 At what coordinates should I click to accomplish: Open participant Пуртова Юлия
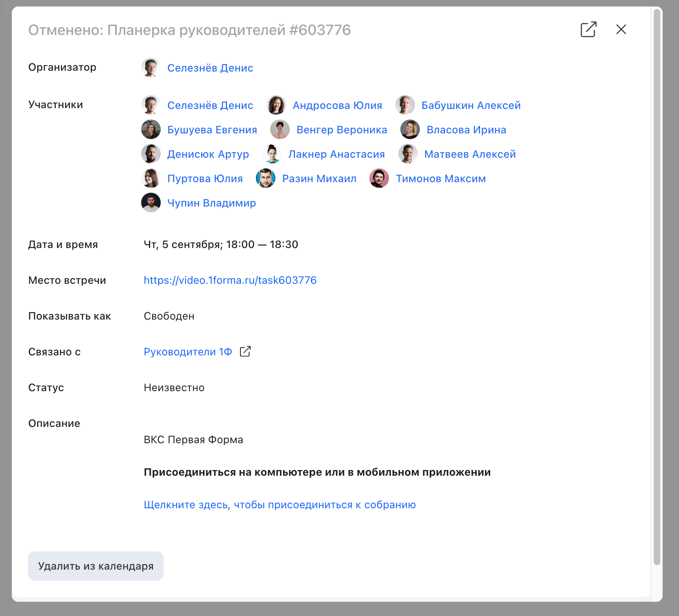point(205,178)
